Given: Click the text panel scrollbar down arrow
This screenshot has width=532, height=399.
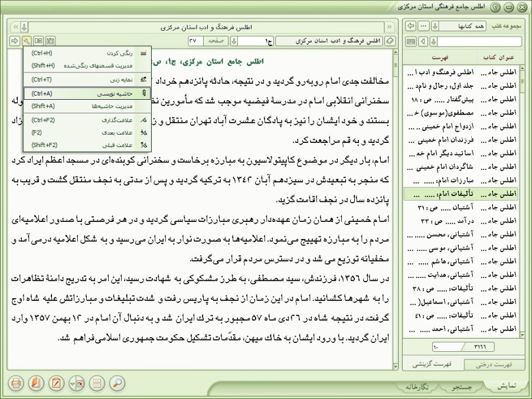Looking at the screenshot, I should 395,367.
